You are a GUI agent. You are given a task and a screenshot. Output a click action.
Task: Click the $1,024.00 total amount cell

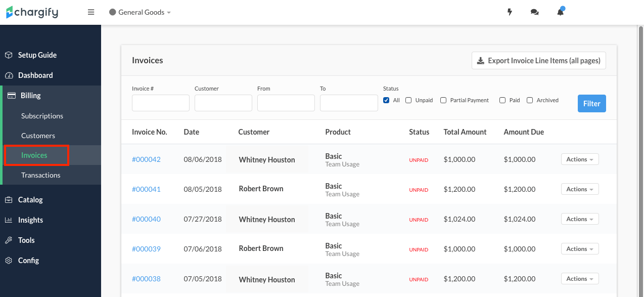click(459, 219)
